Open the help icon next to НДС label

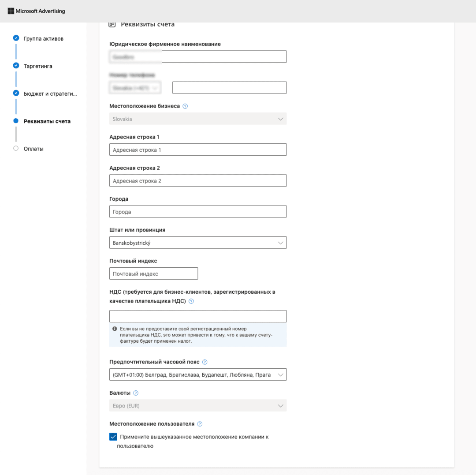pyautogui.click(x=191, y=301)
